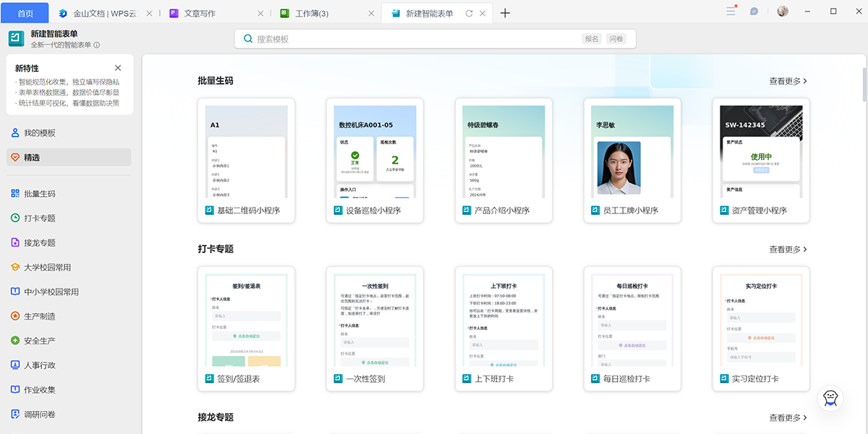Click the 批量生码 sidebar icon
Image resolution: width=868 pixels, height=434 pixels.
15,194
